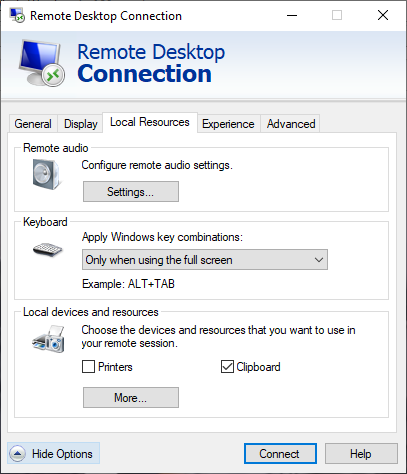This screenshot has width=407, height=474.
Task: Click the Remote Desktop icon in title bar
Action: (17, 15)
